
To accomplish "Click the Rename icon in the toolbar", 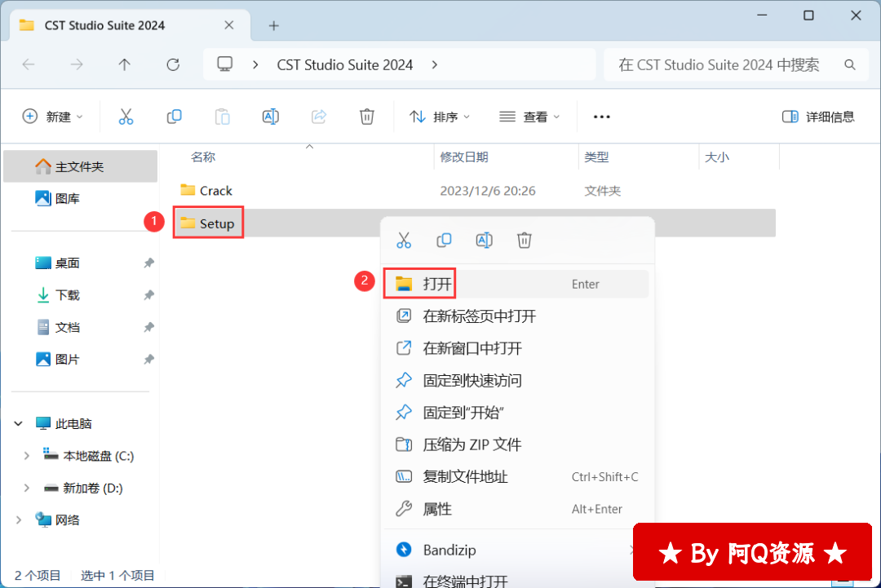I will pyautogui.click(x=270, y=117).
